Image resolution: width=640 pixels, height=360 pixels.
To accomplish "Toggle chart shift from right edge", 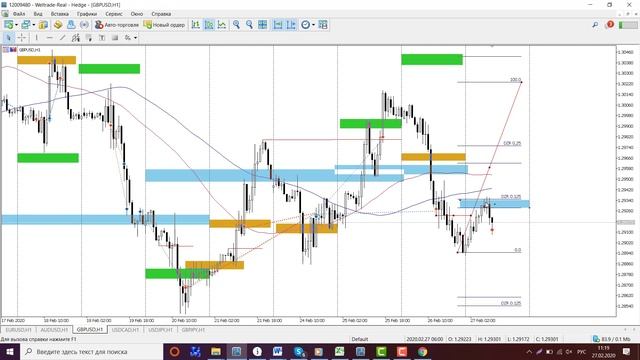I will click(x=291, y=25).
